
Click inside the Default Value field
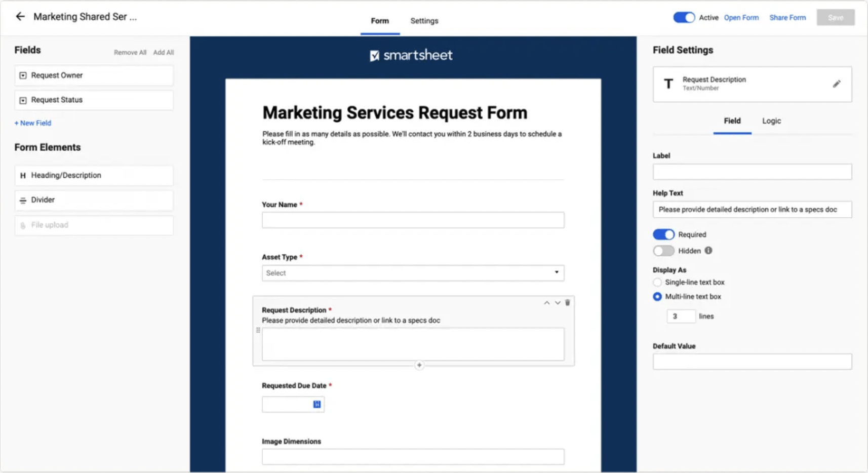coord(752,361)
